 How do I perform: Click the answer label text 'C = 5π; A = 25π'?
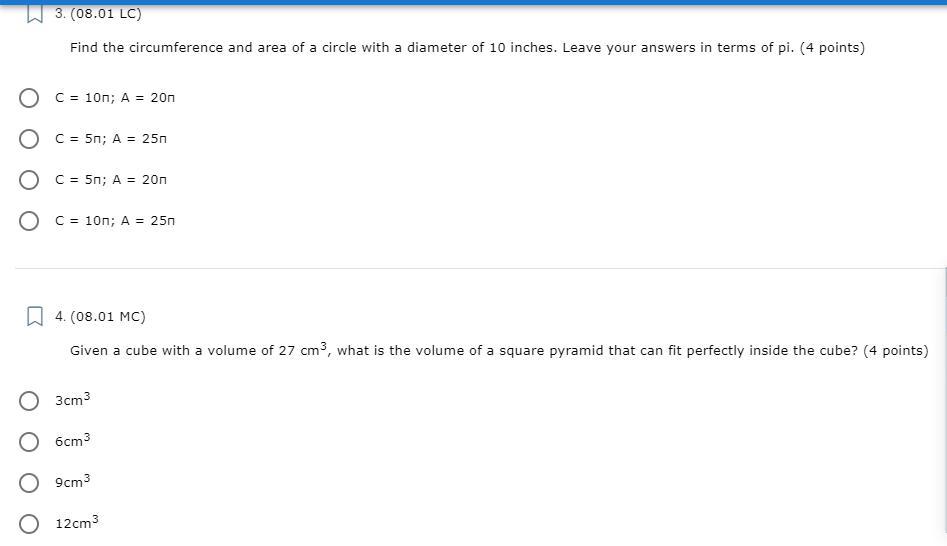point(111,139)
